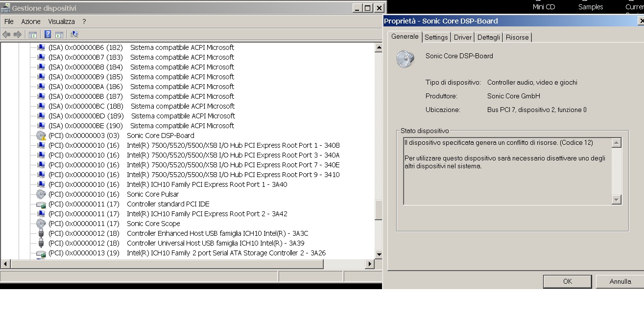Click the device list's horizontal scrollbar right arrow
Image resolution: width=644 pixels, height=317 pixels.
370,264
